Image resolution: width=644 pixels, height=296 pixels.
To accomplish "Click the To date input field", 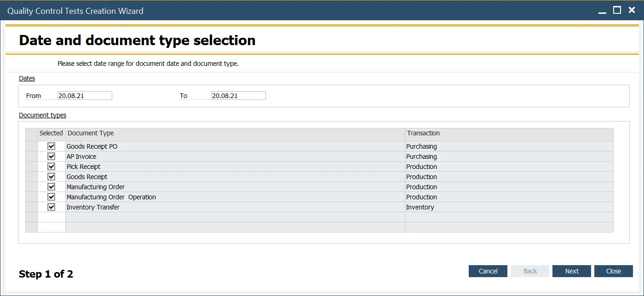I will [238, 96].
